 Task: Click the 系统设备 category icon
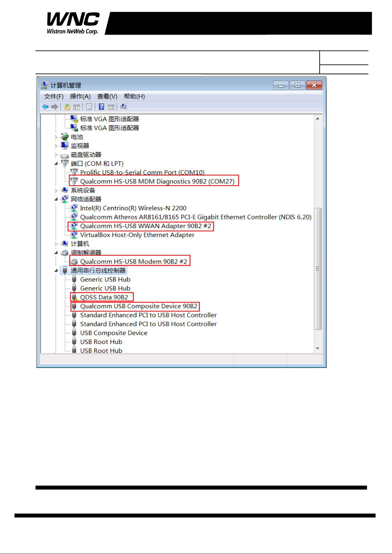pyautogui.click(x=65, y=190)
